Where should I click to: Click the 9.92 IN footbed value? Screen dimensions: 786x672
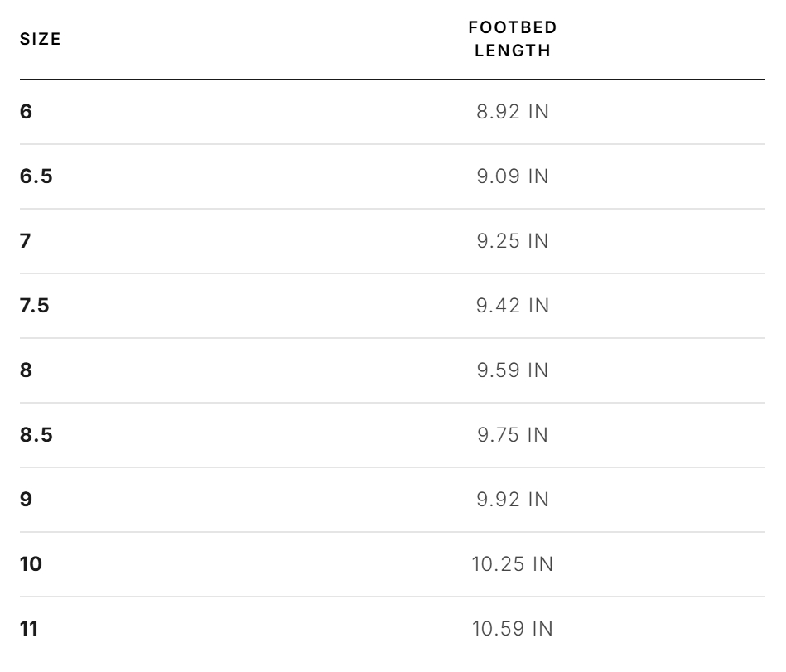pos(513,500)
